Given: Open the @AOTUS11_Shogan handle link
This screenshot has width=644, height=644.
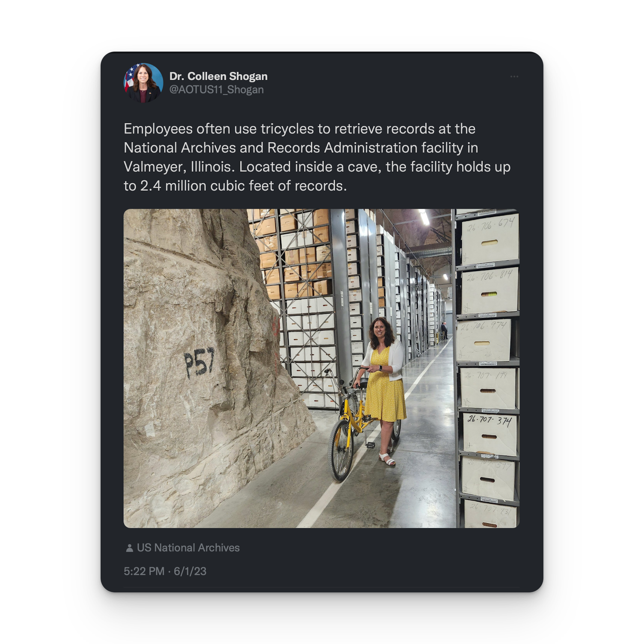Looking at the screenshot, I should click(217, 90).
